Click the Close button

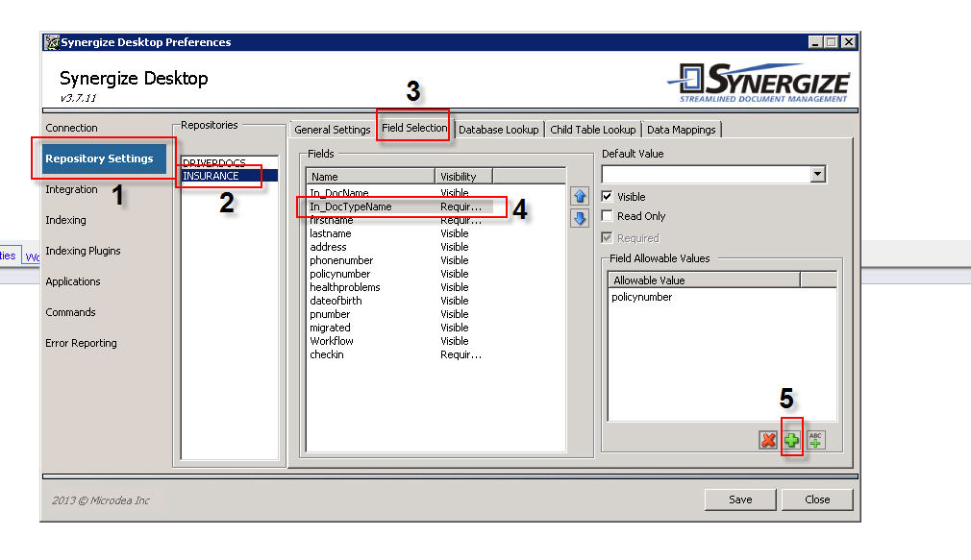pyautogui.click(x=817, y=499)
